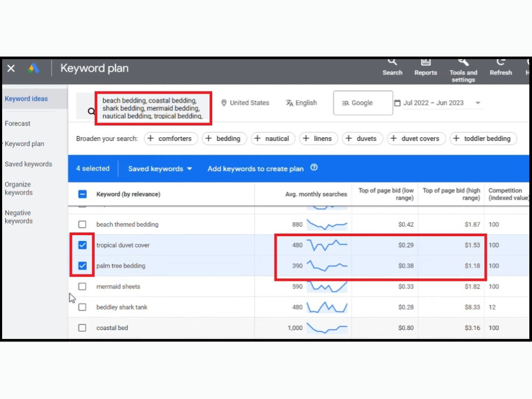Click the 'coastal bed' keyword text
532x399 pixels.
click(112, 328)
